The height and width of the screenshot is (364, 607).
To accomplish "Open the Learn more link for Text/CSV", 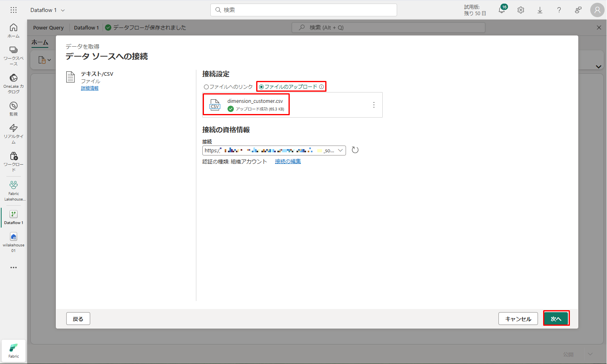I will coord(90,89).
